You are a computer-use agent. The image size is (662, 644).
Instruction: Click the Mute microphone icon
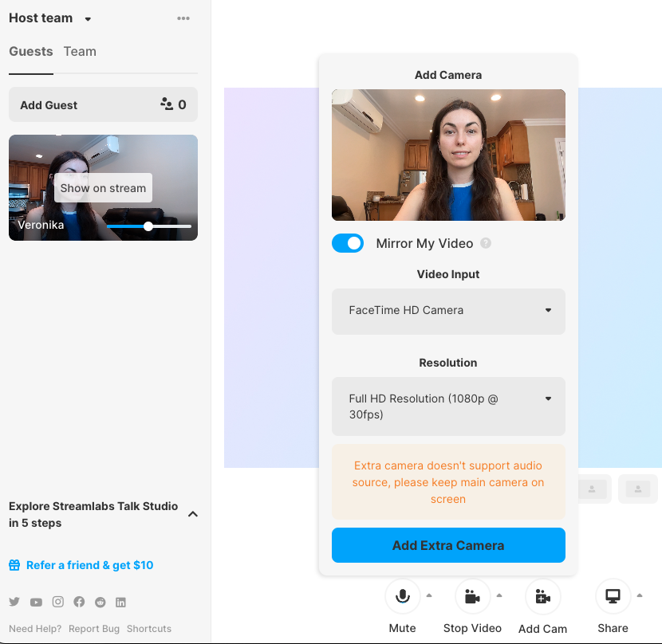point(402,596)
